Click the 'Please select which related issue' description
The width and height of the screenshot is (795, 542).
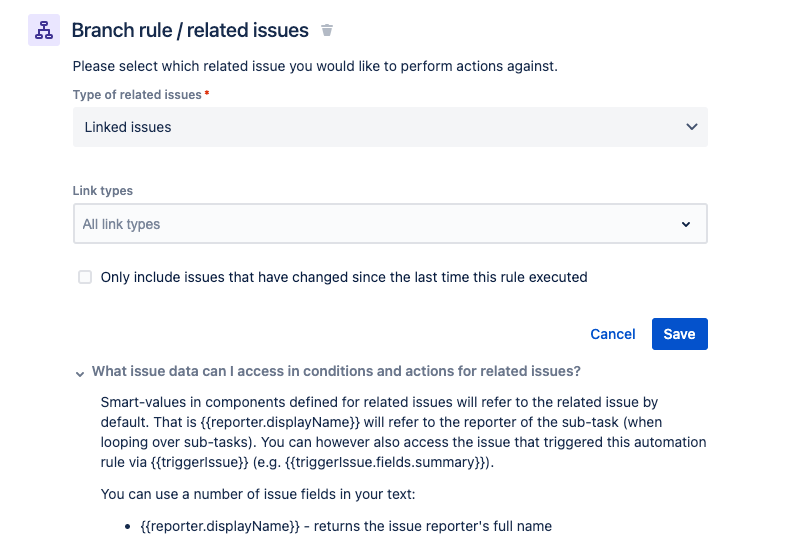click(x=315, y=67)
